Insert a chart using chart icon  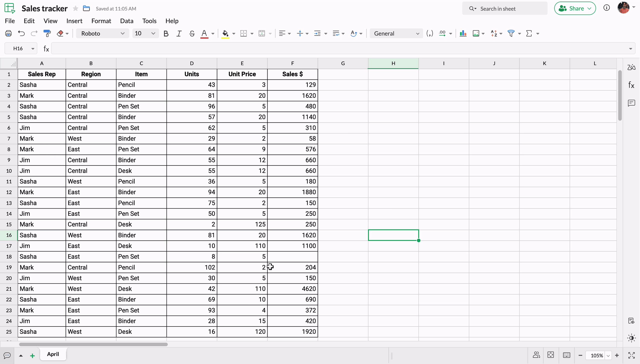[463, 33]
